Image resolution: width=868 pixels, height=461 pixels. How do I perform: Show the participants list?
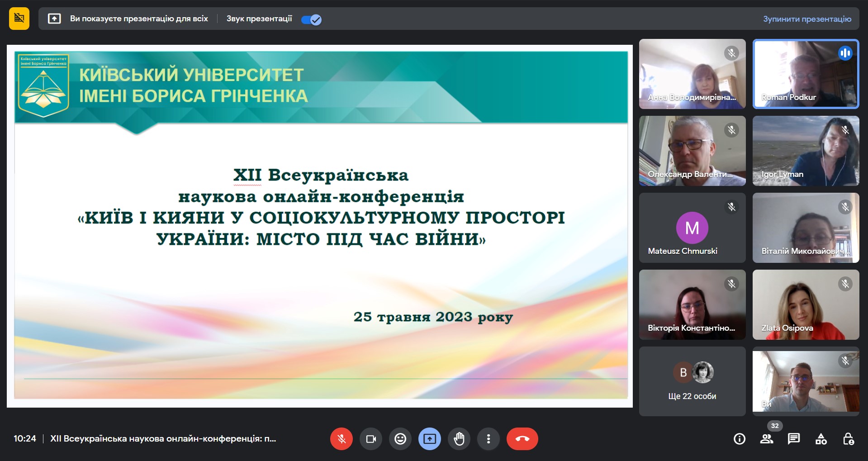coord(767,439)
